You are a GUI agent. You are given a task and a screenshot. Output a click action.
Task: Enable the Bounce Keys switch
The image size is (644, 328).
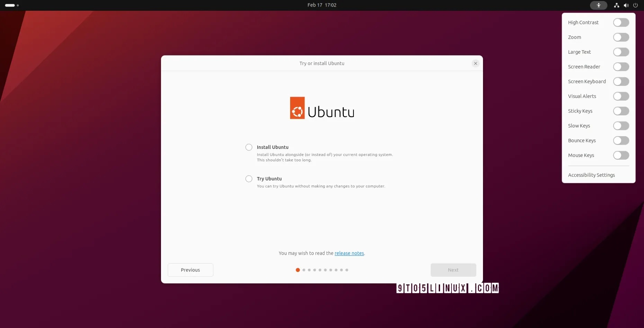click(621, 140)
